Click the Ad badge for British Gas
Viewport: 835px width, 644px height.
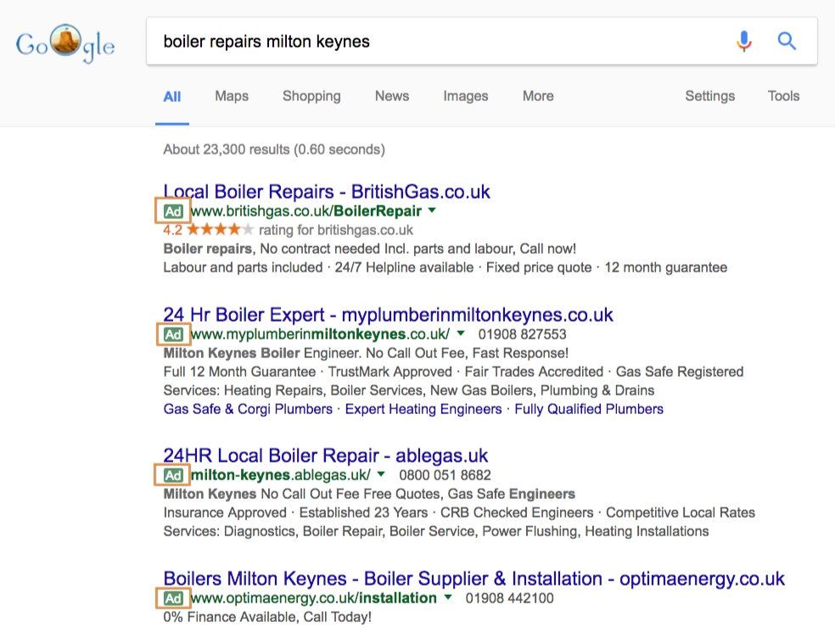click(173, 211)
